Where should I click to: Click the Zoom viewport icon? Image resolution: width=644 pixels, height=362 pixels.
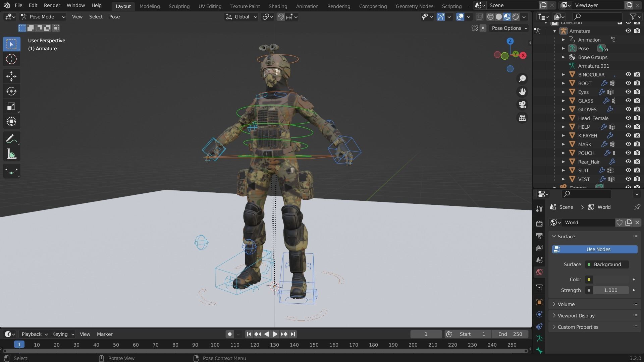click(x=522, y=79)
